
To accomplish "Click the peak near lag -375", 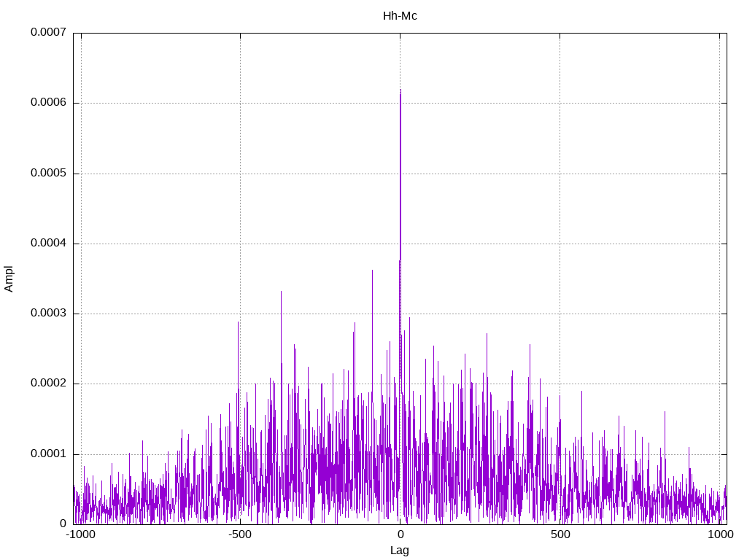I will [x=281, y=292].
